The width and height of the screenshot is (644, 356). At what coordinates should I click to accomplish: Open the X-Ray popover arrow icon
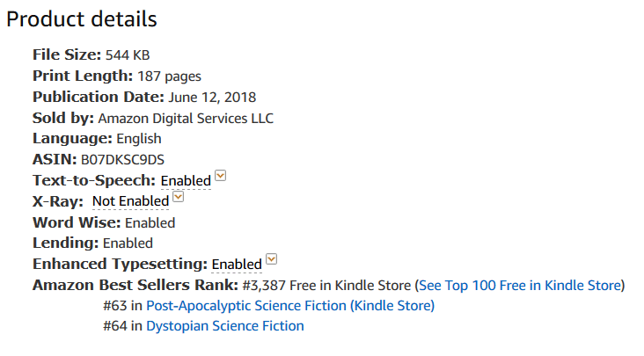(x=179, y=197)
